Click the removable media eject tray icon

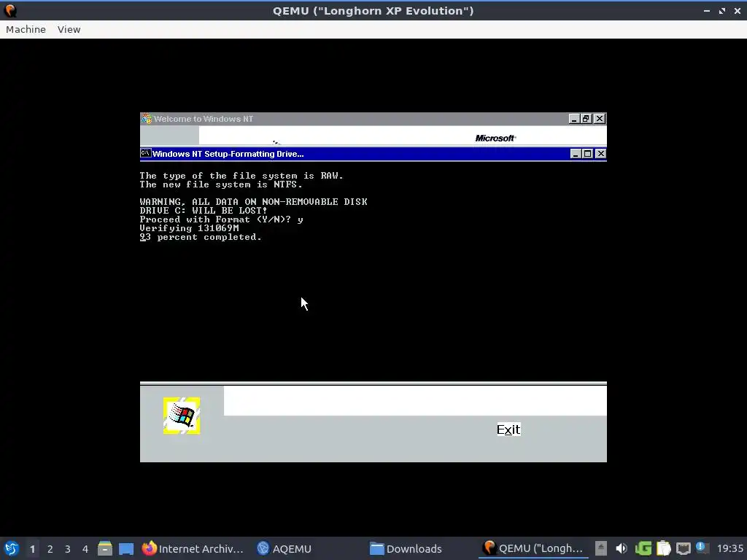601,548
